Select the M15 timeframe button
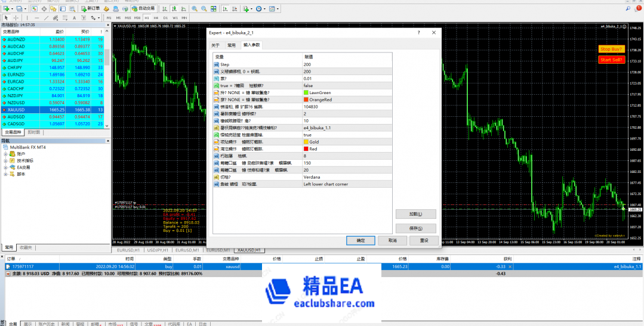The height and width of the screenshot is (326, 644). coord(128,18)
